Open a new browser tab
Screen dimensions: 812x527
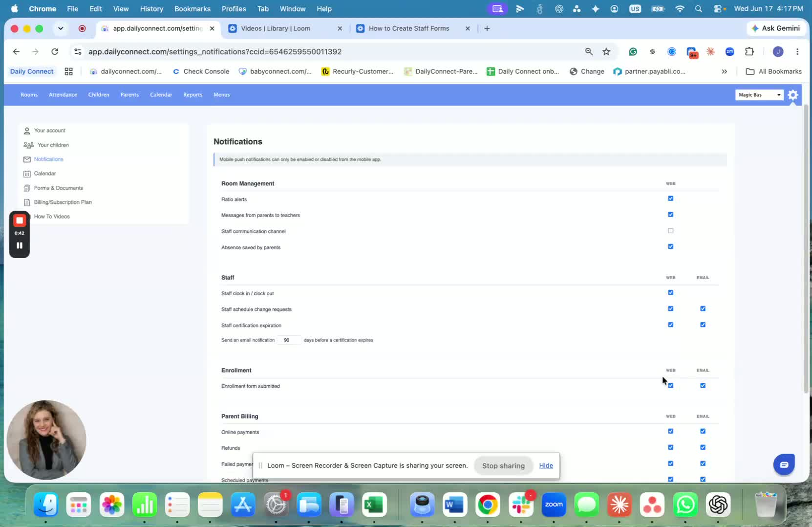pos(487,28)
